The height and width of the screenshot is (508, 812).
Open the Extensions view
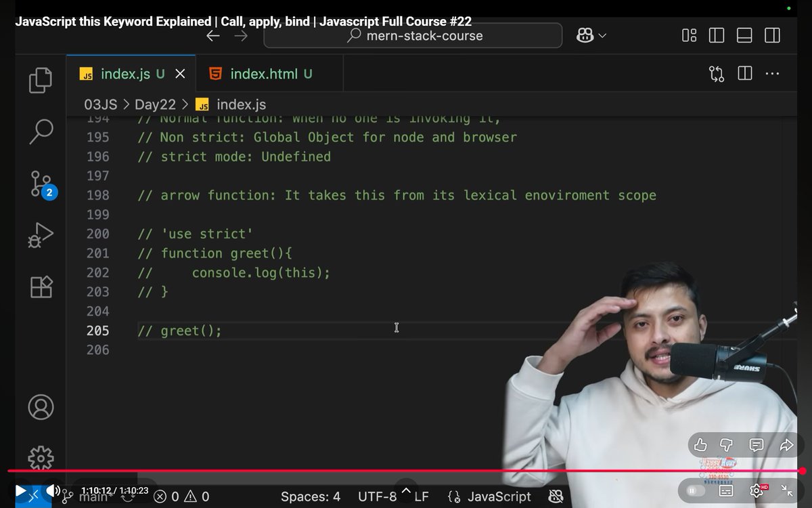click(41, 287)
